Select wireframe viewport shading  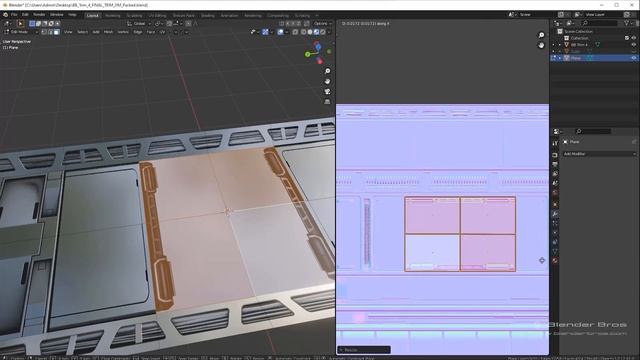[x=303, y=32]
